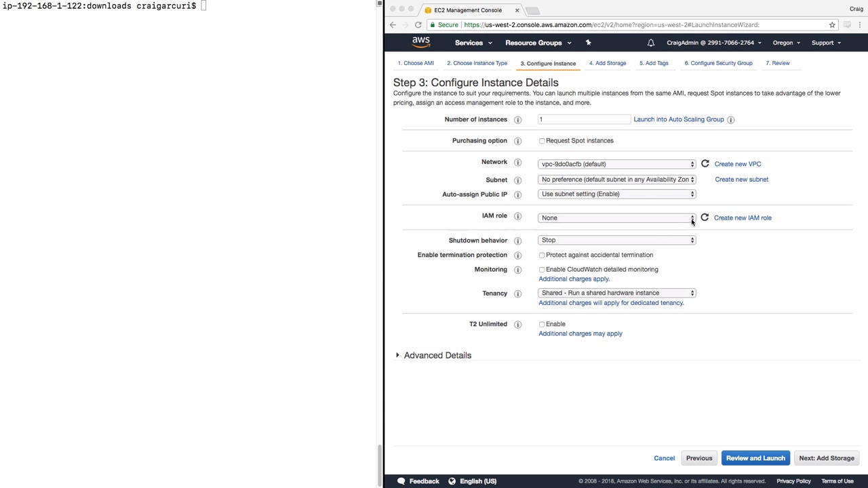
Task: Show info icon for Tenancy
Action: tap(517, 294)
